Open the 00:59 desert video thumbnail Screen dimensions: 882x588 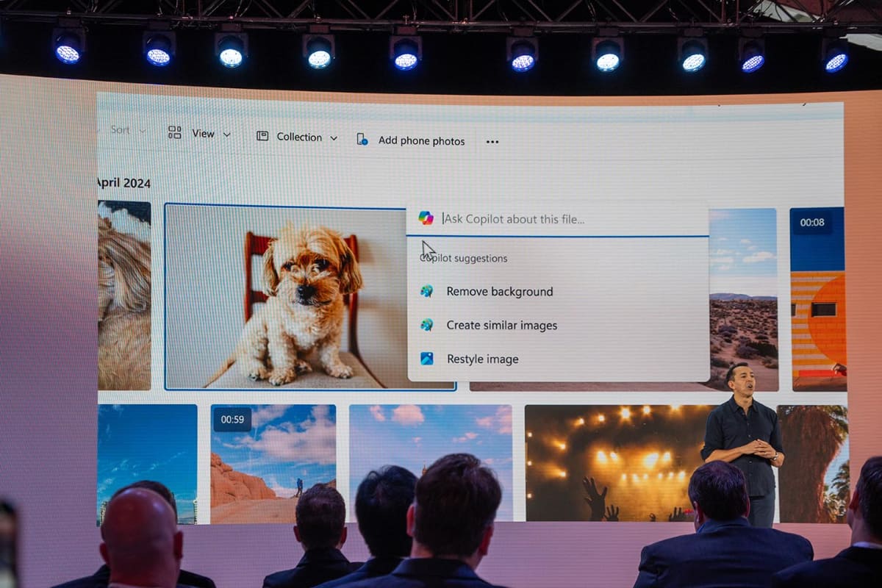273,463
